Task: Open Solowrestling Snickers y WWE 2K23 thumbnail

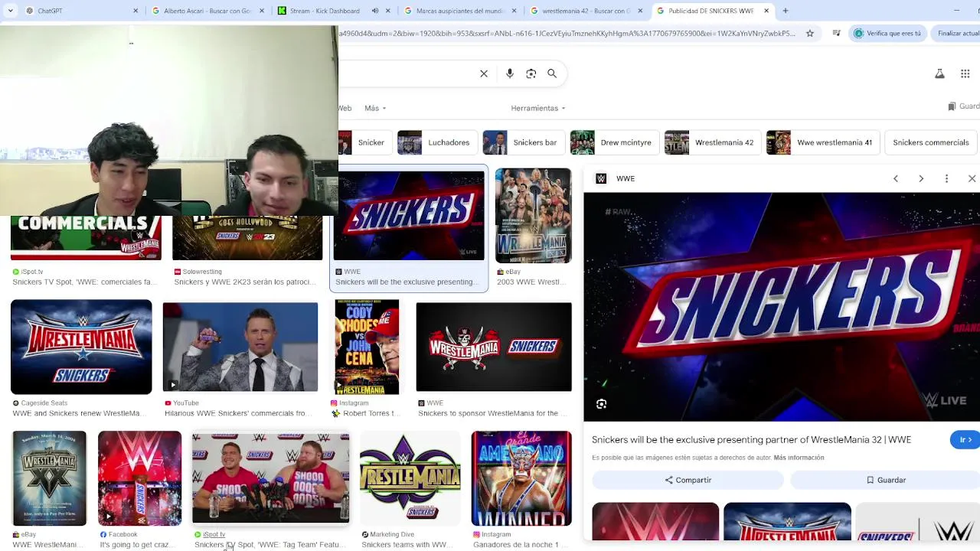Action: click(247, 238)
